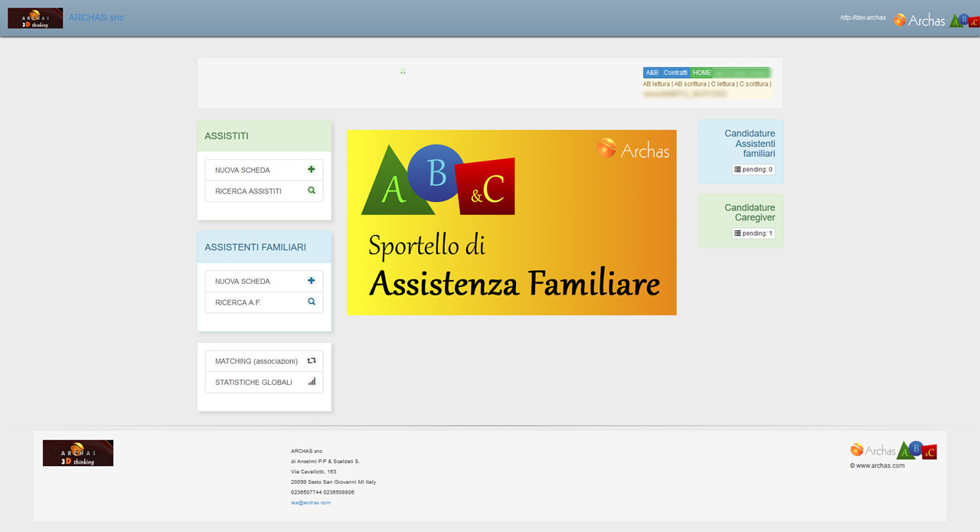Click the ska@archas.com email link
The image size is (980, 532).
pyautogui.click(x=310, y=503)
